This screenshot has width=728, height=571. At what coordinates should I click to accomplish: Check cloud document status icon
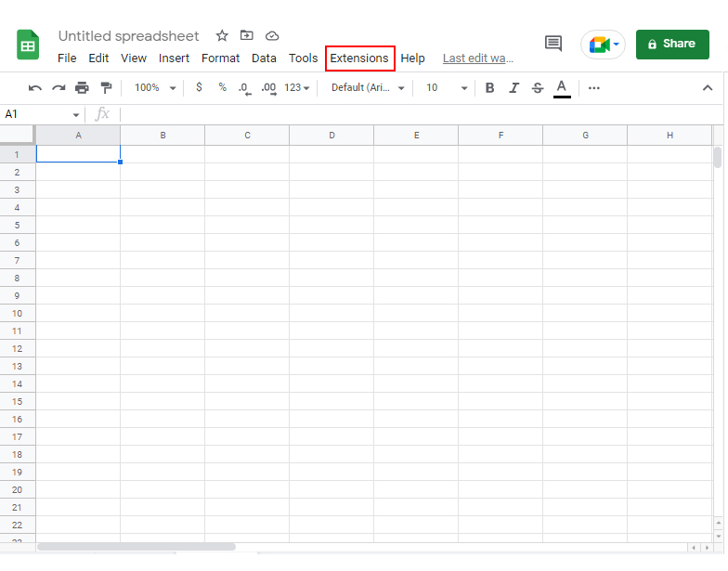point(272,35)
